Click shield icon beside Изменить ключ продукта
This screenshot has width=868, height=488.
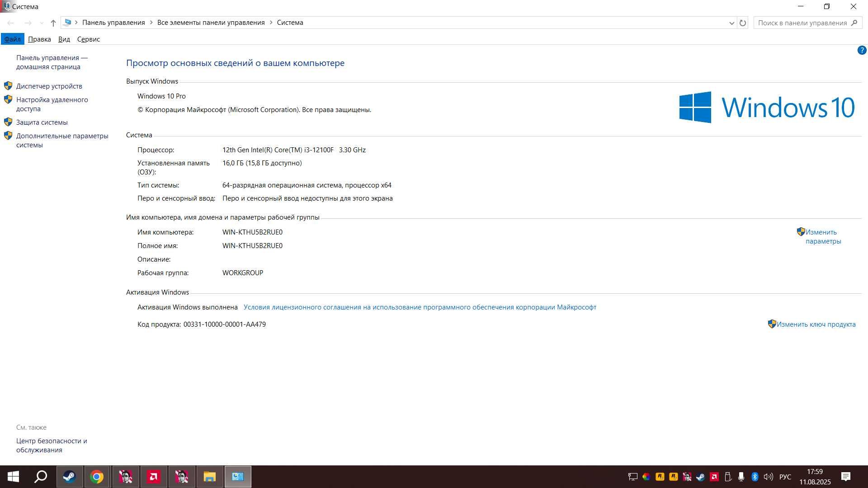(x=772, y=324)
